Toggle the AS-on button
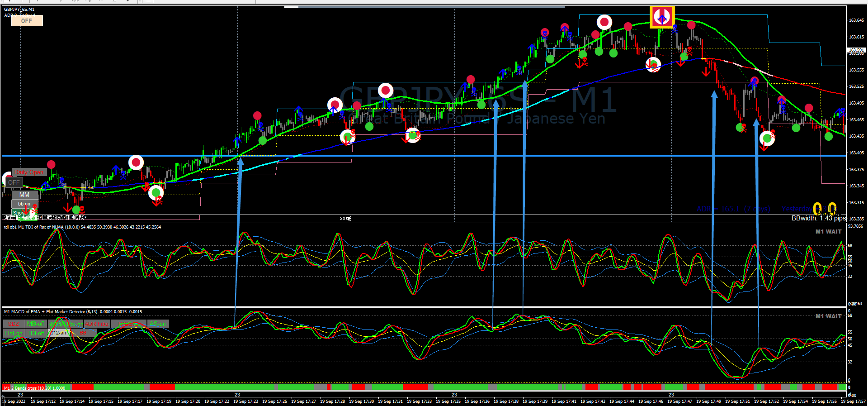Screen dimensions: 868x406 (x=158, y=324)
